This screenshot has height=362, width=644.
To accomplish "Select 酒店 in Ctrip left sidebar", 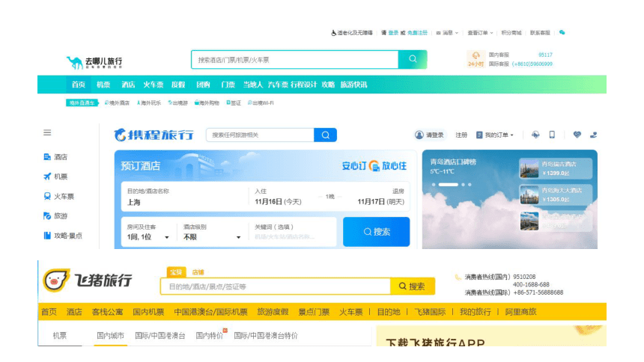I will pyautogui.click(x=55, y=157).
